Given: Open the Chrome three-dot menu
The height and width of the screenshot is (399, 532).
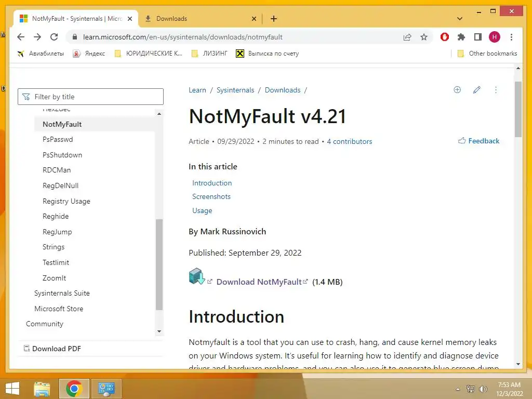Looking at the screenshot, I should click(511, 37).
